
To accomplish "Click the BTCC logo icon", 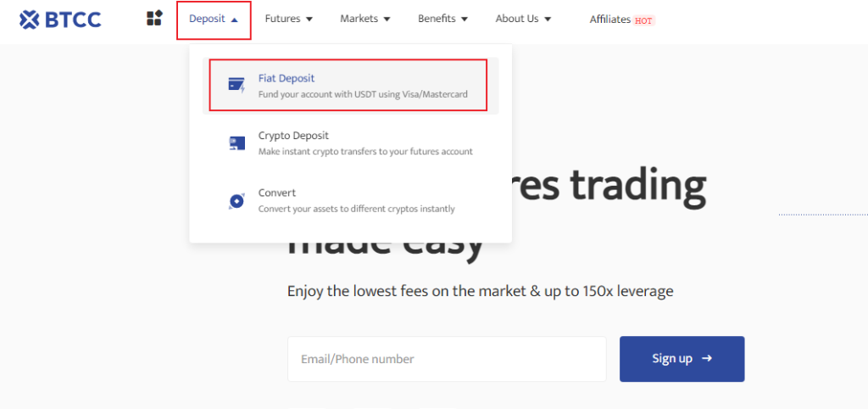I will 29,20.
